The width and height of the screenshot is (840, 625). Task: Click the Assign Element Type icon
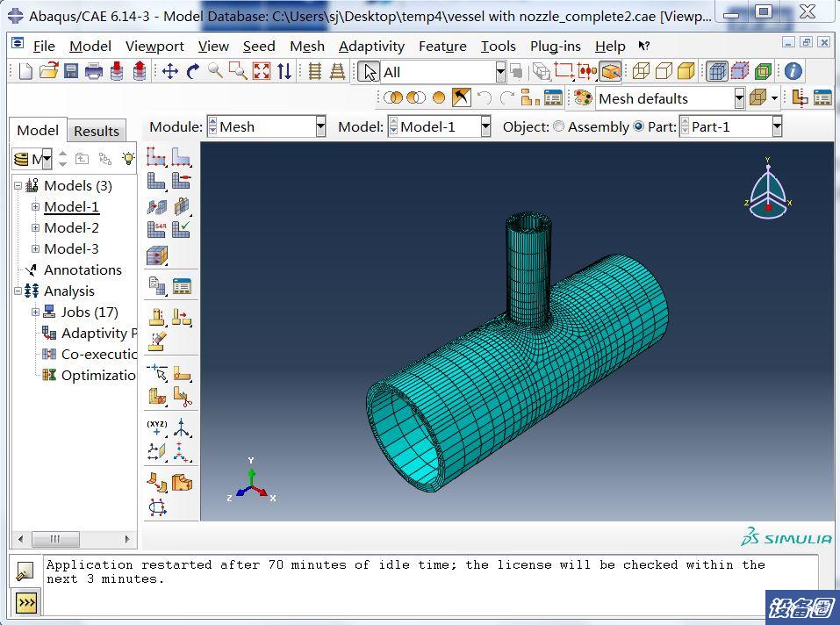tap(156, 229)
